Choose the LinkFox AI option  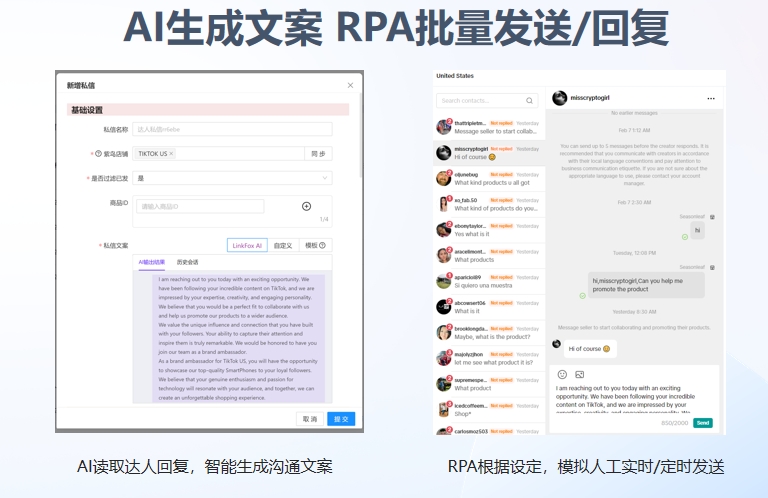(247, 245)
